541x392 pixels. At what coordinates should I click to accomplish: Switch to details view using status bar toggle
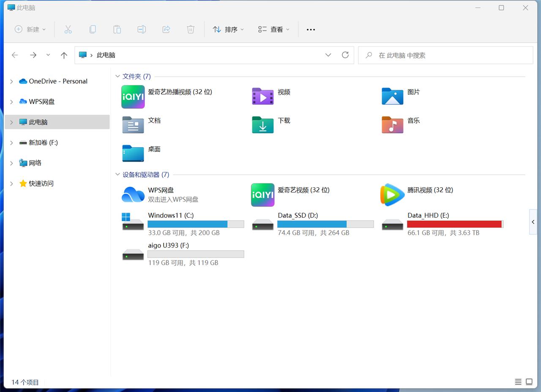pyautogui.click(x=519, y=381)
